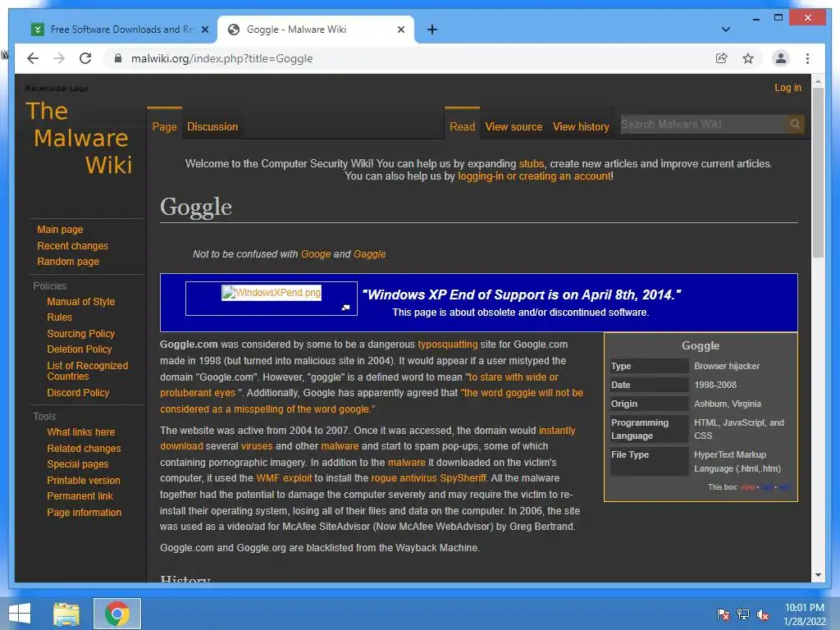Bookmark this page with star icon
Viewport: 840px width, 630px height.
click(x=748, y=58)
